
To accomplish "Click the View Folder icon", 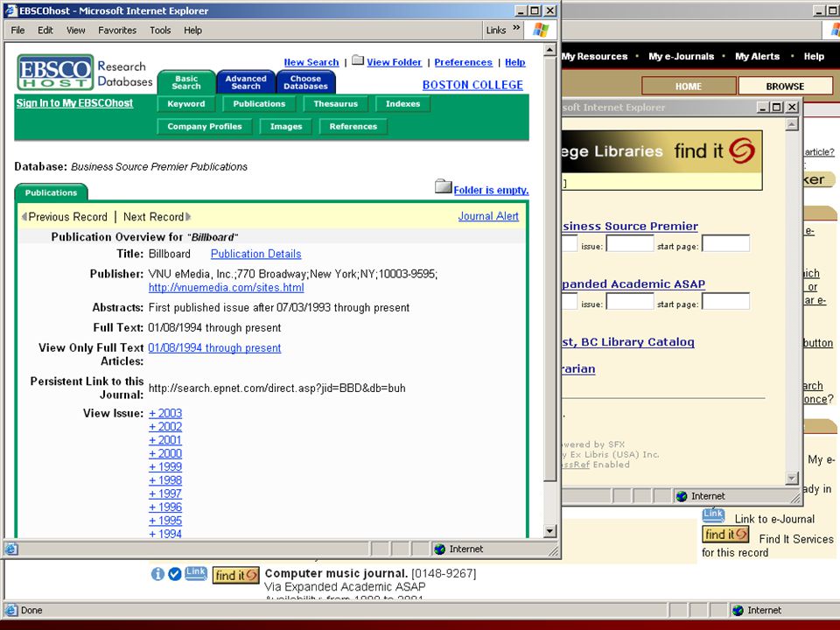I will [358, 60].
